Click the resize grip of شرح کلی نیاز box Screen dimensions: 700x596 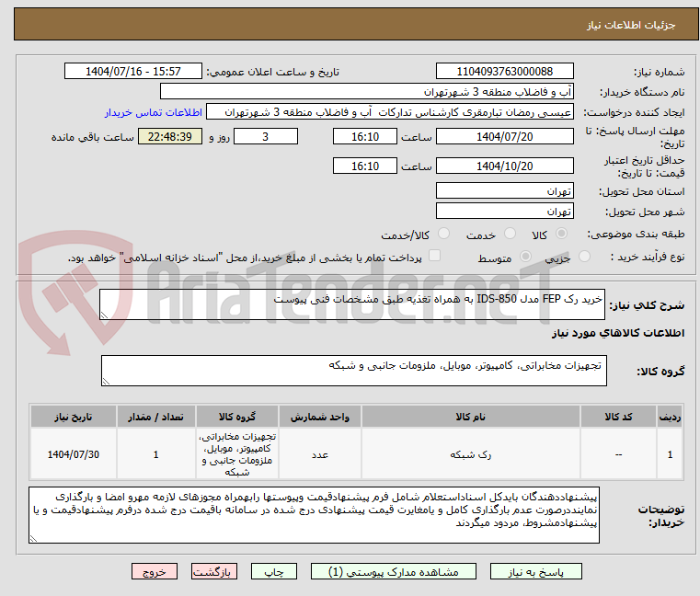tap(104, 315)
